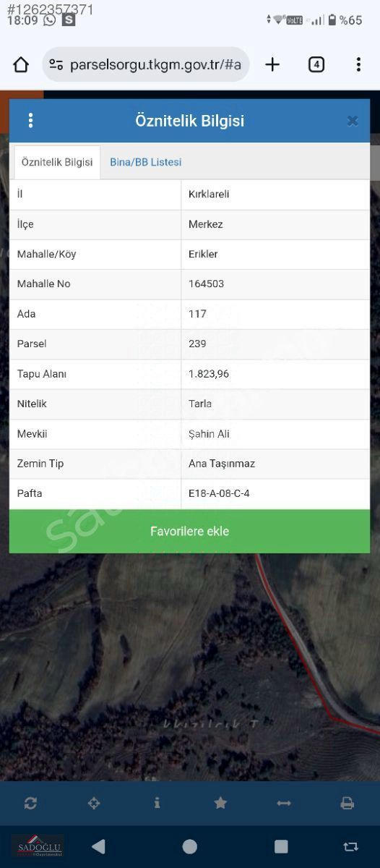The width and height of the screenshot is (380, 868).
Task: Click the info icon in bottom toolbar
Action: [x=157, y=803]
